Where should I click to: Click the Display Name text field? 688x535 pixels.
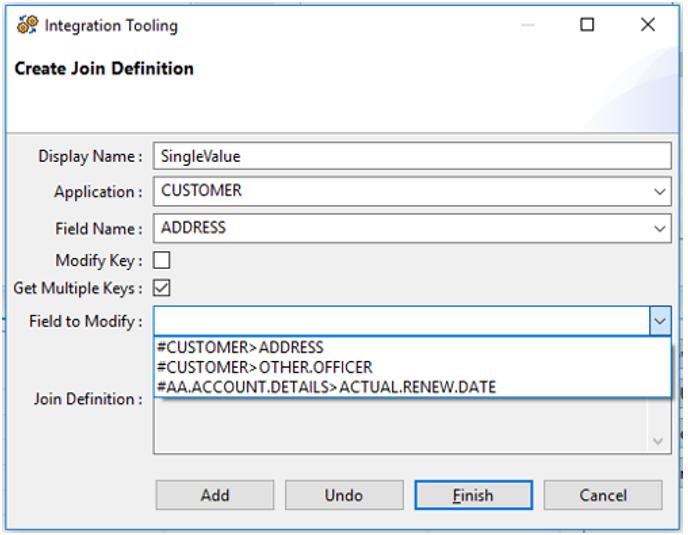coord(411,156)
